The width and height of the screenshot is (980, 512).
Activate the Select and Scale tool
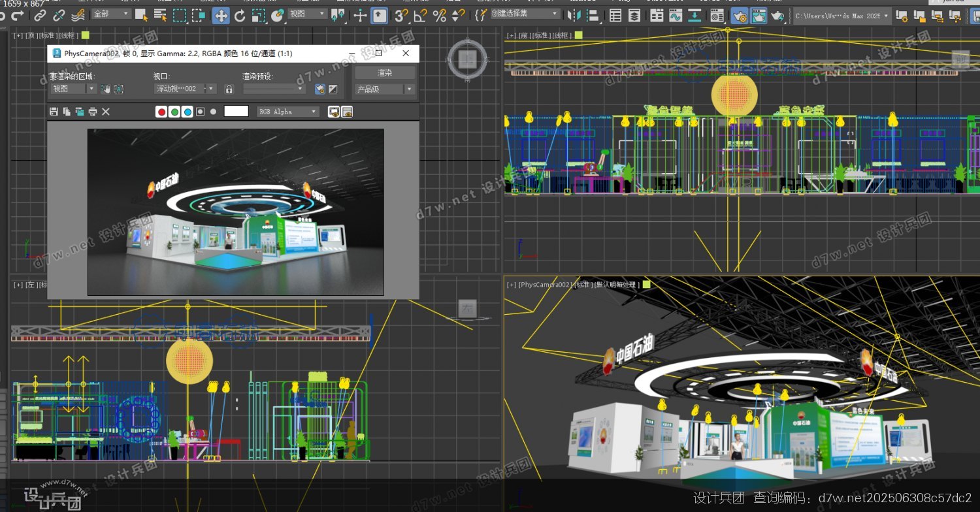pyautogui.click(x=259, y=16)
